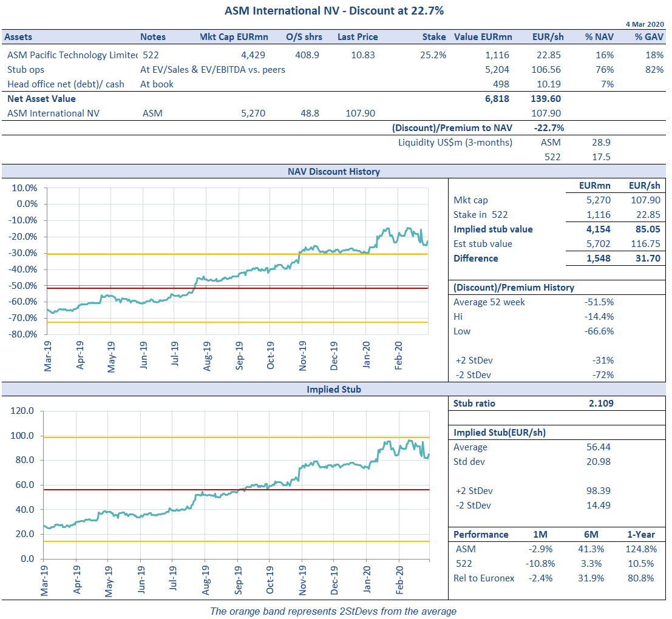Click the Net Asset Value total 6,818
This screenshot has height=619, width=672.
[x=497, y=99]
